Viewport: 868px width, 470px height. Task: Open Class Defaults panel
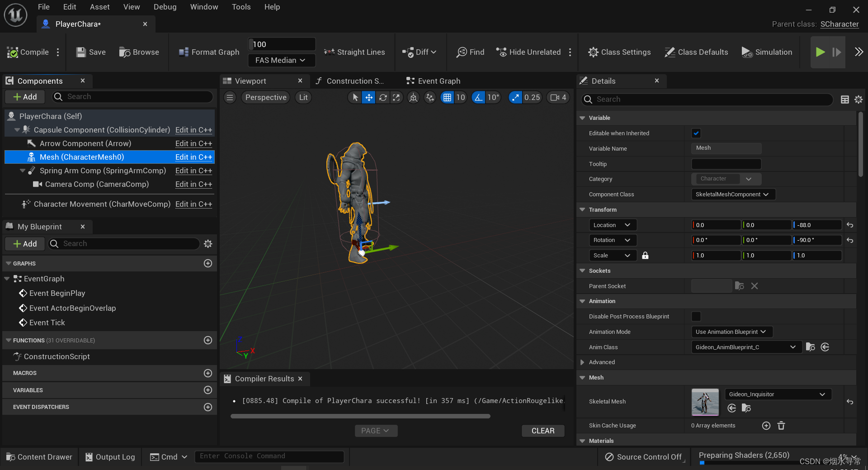click(x=696, y=52)
